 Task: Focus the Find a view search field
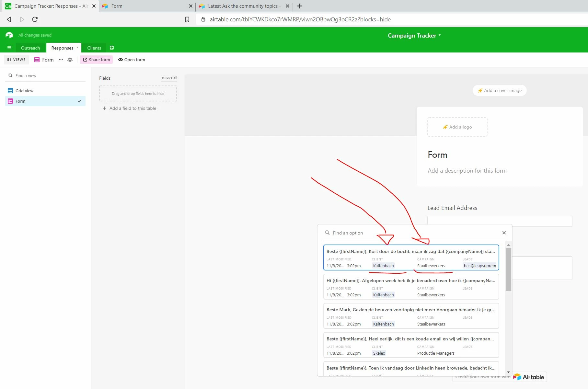pyautogui.click(x=45, y=75)
